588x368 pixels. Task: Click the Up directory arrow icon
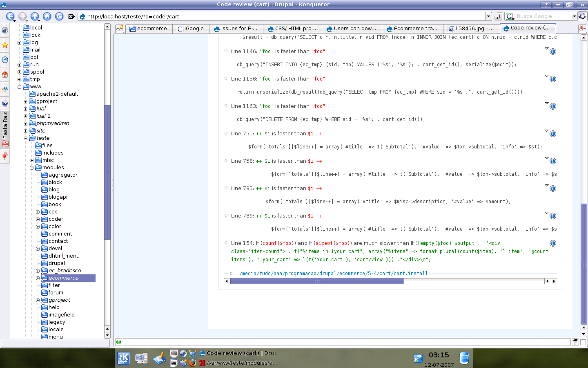(35, 16)
